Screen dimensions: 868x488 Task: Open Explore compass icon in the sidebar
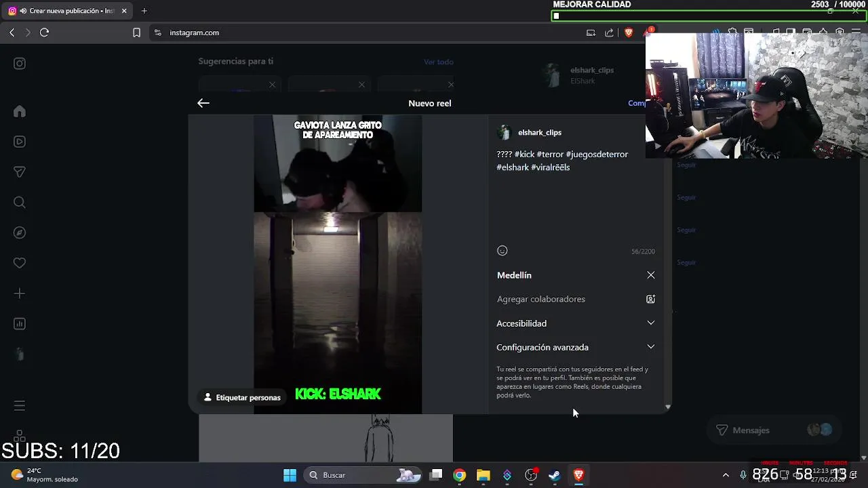(x=20, y=232)
